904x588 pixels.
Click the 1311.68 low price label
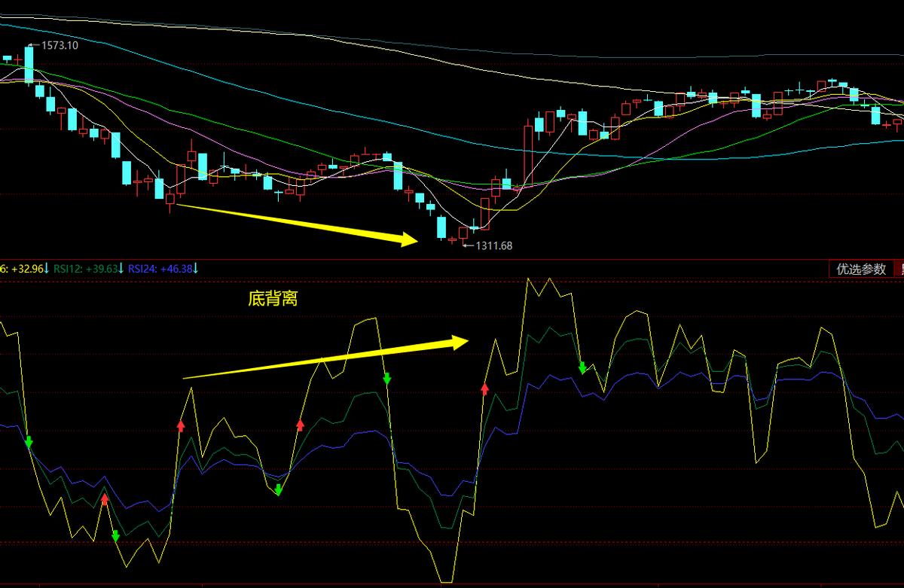pos(494,245)
